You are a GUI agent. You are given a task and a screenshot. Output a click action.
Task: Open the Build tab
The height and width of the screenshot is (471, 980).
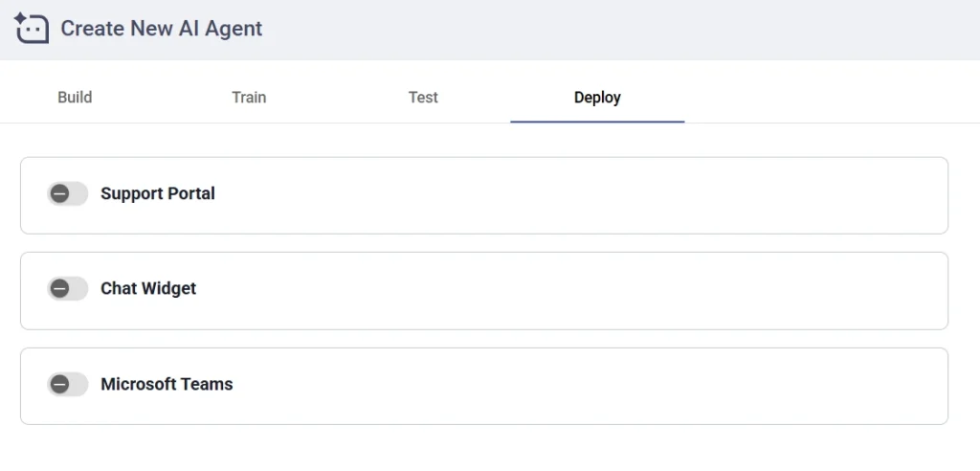(x=75, y=98)
